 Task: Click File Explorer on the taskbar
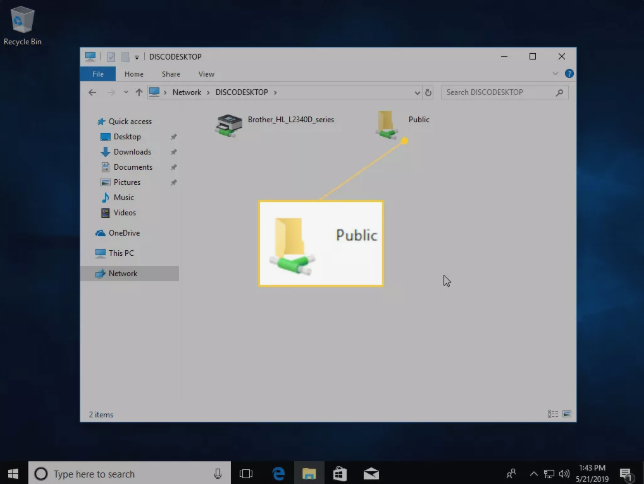click(309, 474)
